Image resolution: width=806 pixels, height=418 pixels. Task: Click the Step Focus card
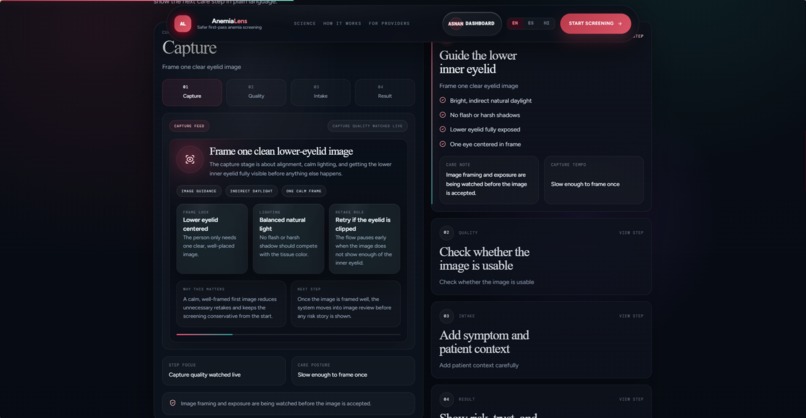click(224, 371)
